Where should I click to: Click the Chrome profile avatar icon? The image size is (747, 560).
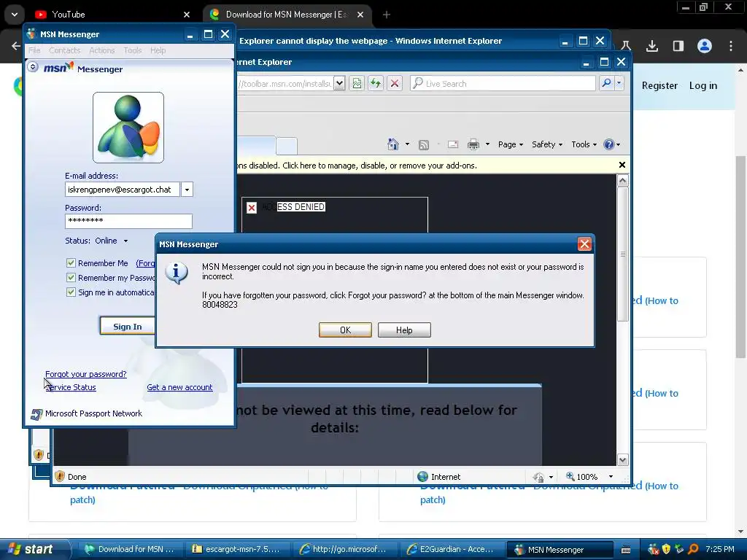[x=705, y=46]
